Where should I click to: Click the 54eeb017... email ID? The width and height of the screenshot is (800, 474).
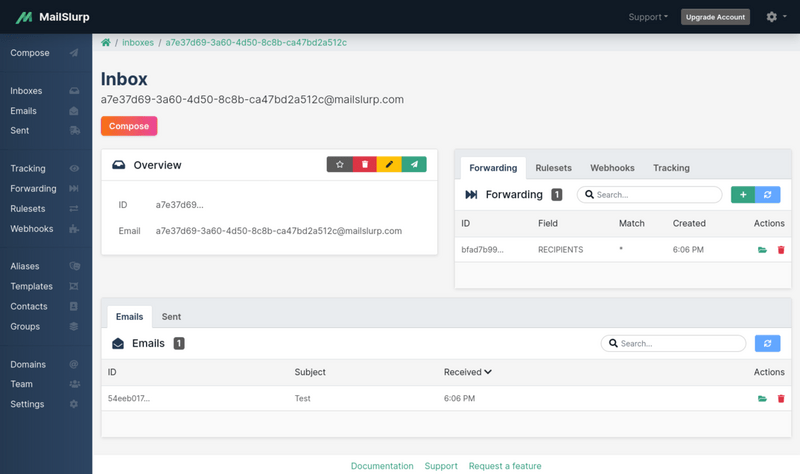129,398
